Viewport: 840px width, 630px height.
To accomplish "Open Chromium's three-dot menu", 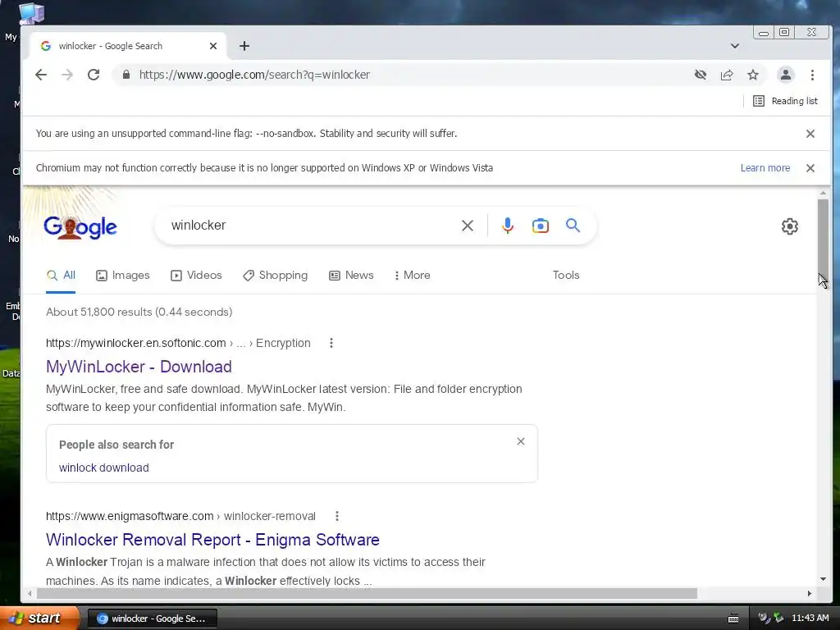I will point(812,75).
